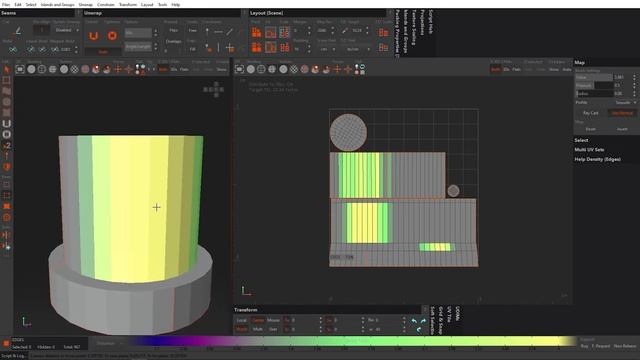640x360 pixels.
Task: Open the Map Res dropdown in Layout
Action: [326, 31]
